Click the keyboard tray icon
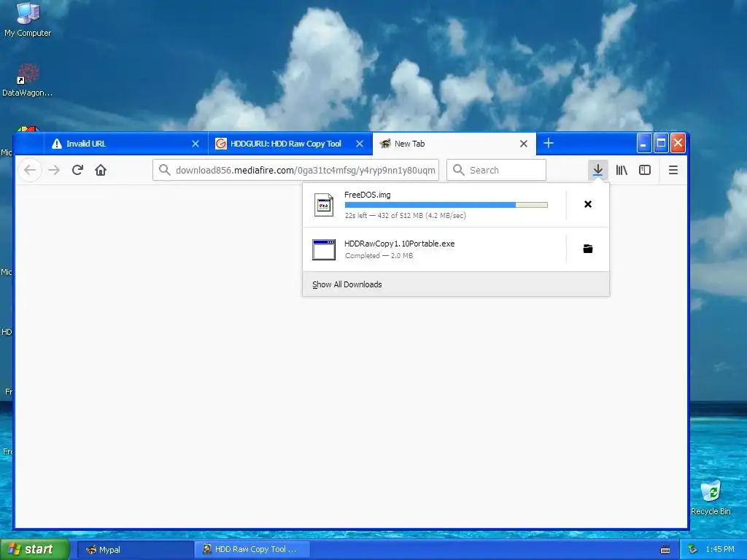Viewport: 747px width, 560px height. pos(665,550)
